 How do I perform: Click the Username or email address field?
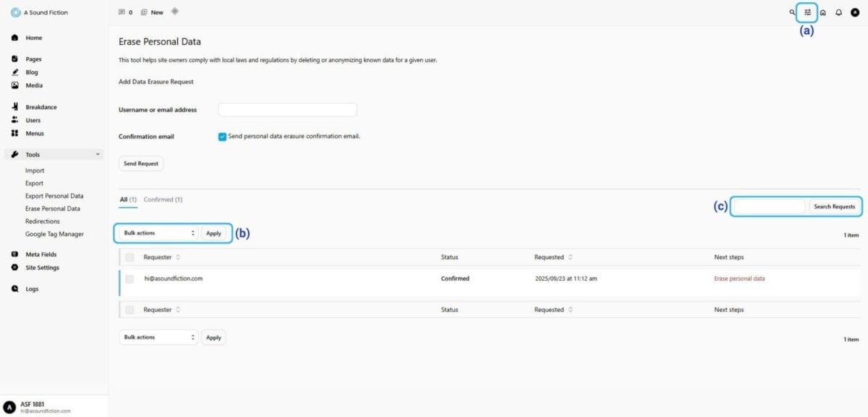click(x=287, y=110)
